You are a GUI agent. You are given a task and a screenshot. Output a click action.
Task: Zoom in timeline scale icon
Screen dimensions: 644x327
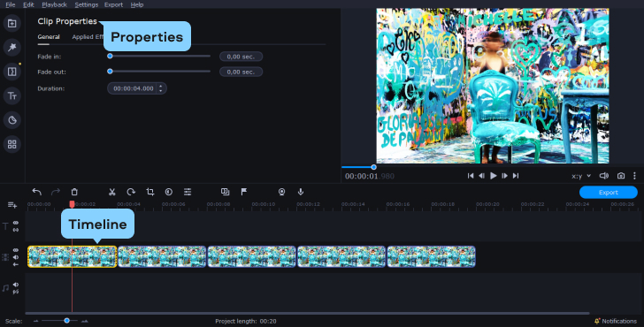85,321
